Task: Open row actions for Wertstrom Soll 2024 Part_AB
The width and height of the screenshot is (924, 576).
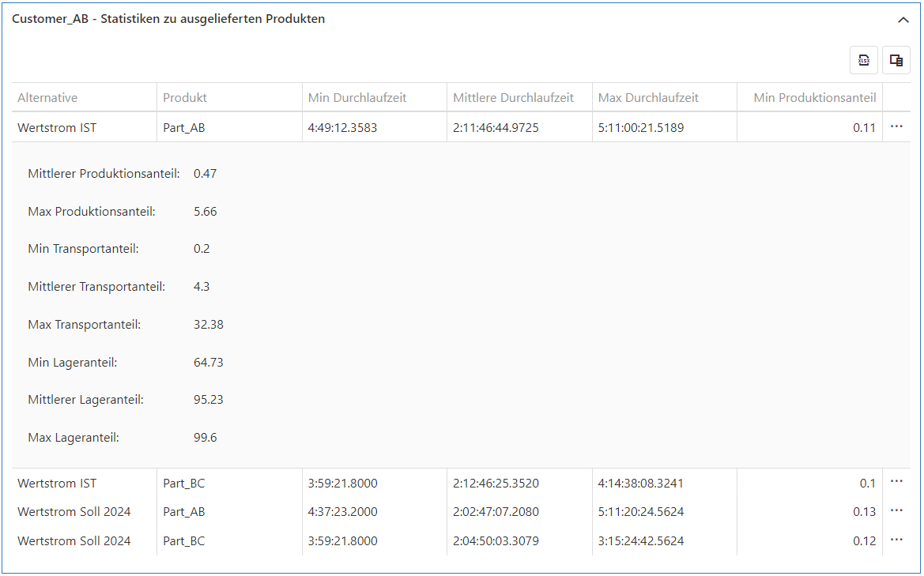Action: tap(898, 512)
